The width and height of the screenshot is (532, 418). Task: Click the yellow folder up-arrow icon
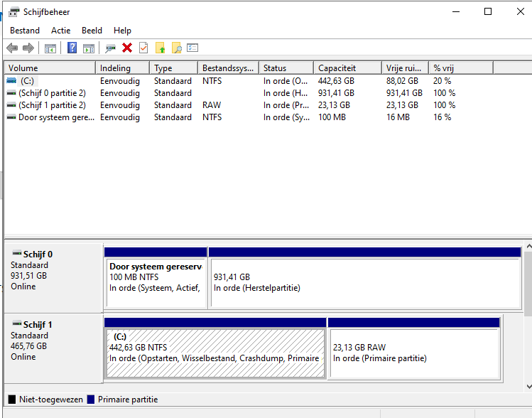click(160, 48)
